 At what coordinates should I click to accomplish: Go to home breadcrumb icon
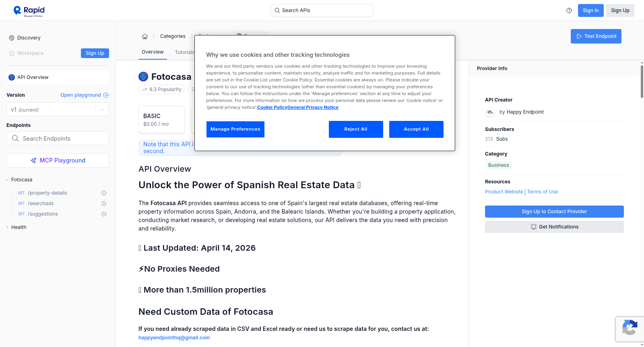click(x=145, y=36)
